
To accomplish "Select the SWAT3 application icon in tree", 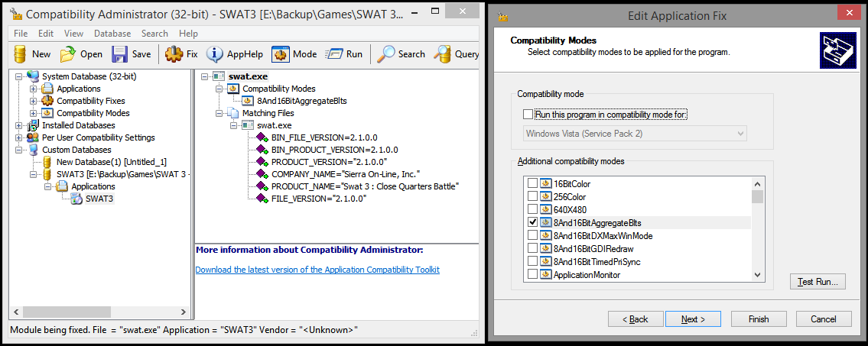I will pos(76,199).
